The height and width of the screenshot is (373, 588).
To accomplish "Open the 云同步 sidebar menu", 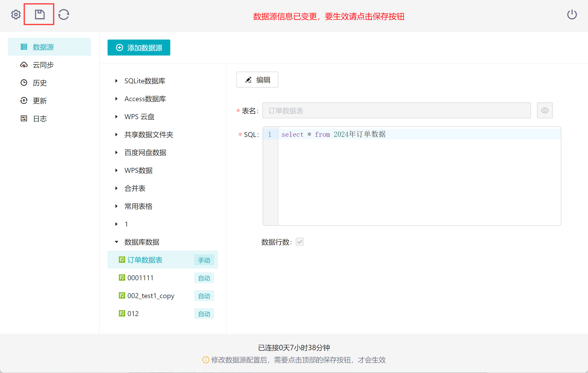I will point(50,65).
